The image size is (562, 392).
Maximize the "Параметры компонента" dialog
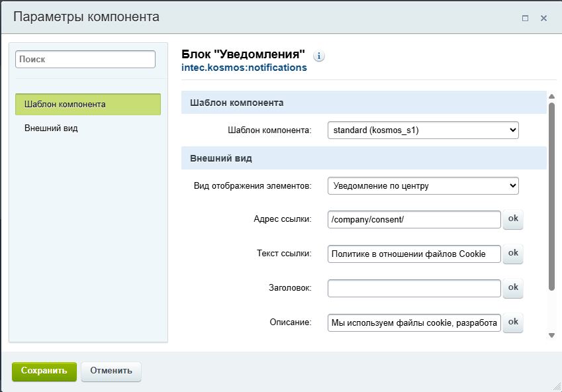525,19
